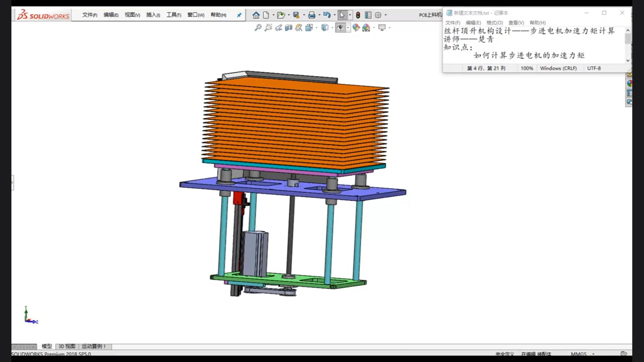Image resolution: width=644 pixels, height=362 pixels.
Task: Click Notepad scrollbar down arrow
Action: point(628,60)
